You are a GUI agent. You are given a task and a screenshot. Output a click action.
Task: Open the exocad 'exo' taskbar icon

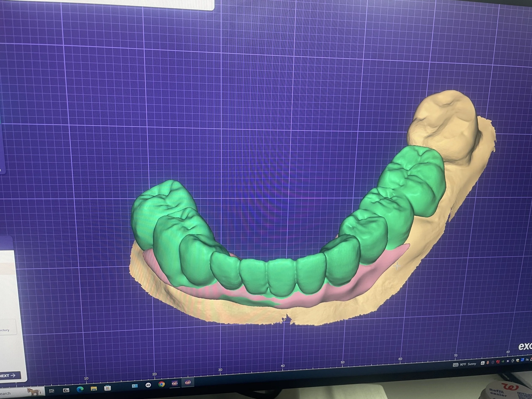[x=175, y=383]
